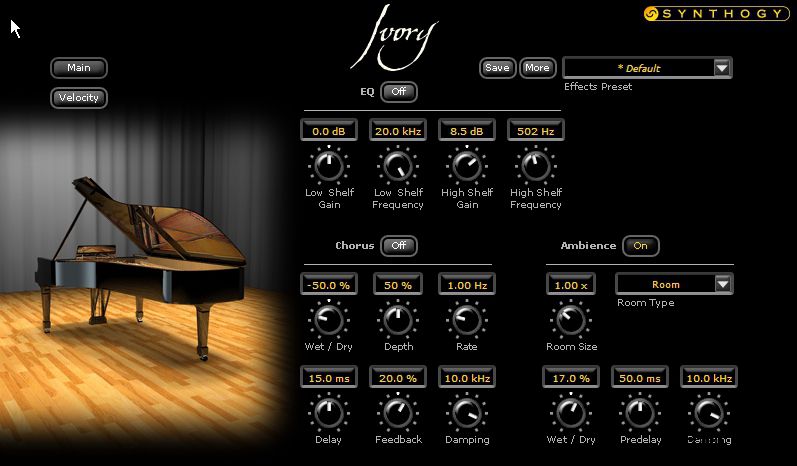This screenshot has height=466, width=797.
Task: Click the Ambience Damping knob showing 10.0 kHz
Action: click(x=709, y=413)
